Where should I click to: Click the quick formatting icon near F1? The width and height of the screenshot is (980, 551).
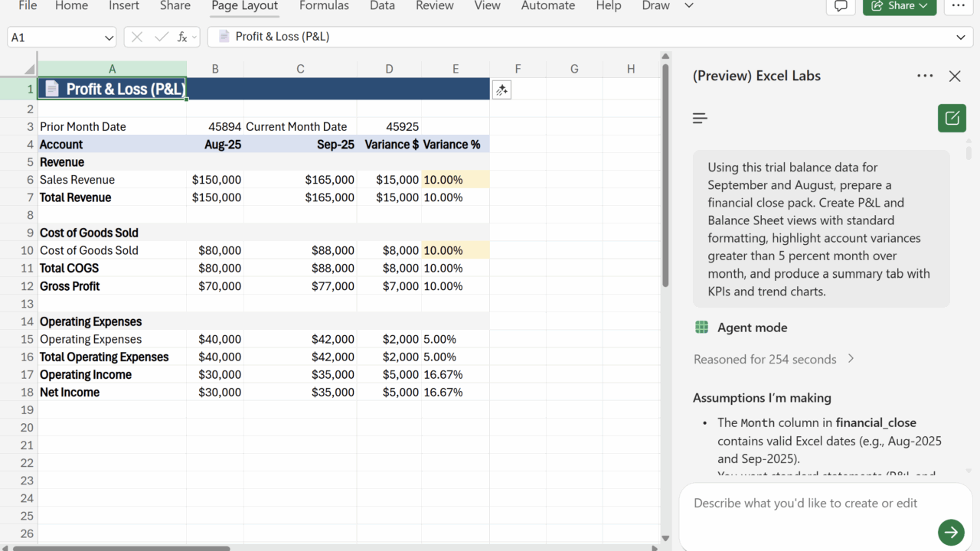[x=501, y=90]
